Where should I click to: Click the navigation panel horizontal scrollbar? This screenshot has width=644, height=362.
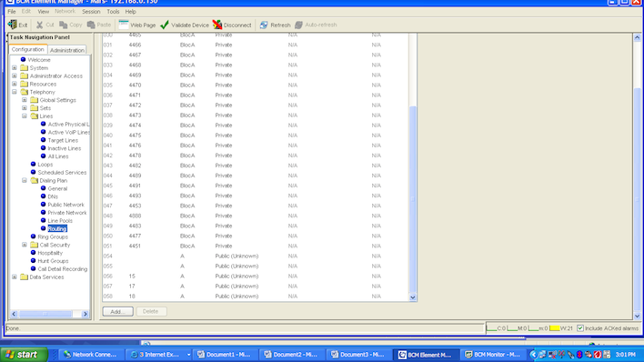tap(50, 314)
